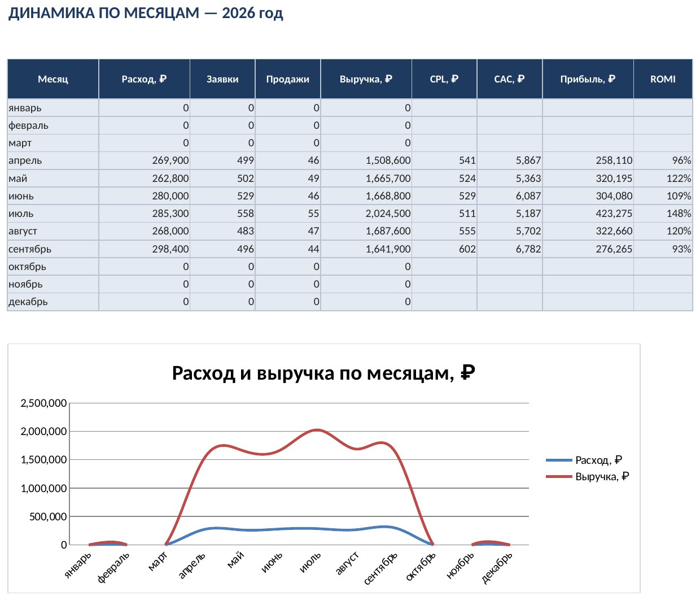Select August expense cell 268,000

145,231
